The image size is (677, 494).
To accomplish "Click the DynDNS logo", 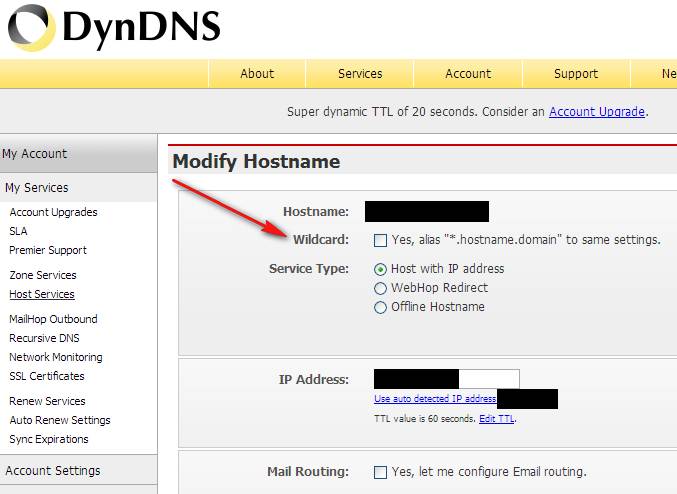I will point(114,28).
